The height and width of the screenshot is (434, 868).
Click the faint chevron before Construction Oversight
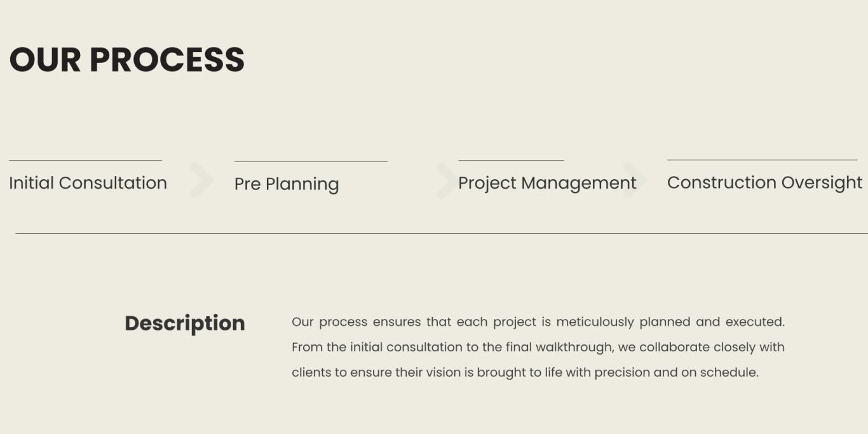click(x=634, y=180)
